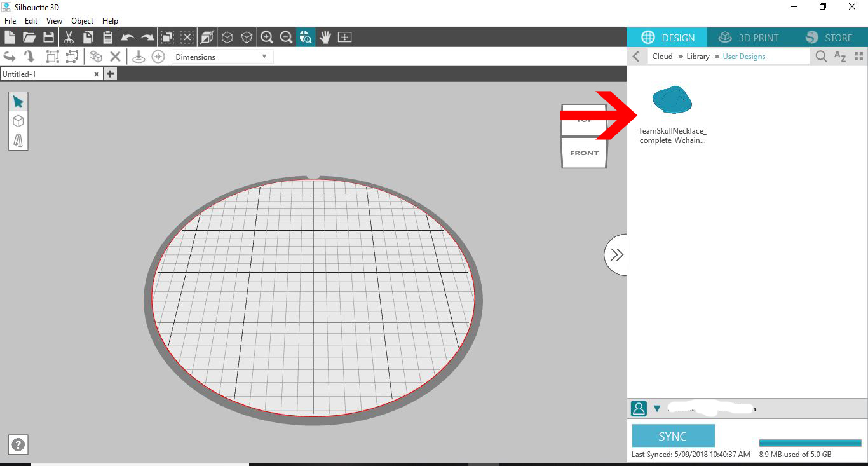
Task: Click the X delete icon
Action: (115, 57)
